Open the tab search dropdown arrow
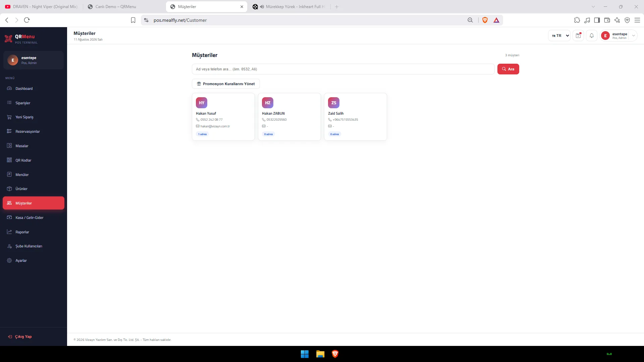Screen dimensions: 644x362 tap(593, 7)
